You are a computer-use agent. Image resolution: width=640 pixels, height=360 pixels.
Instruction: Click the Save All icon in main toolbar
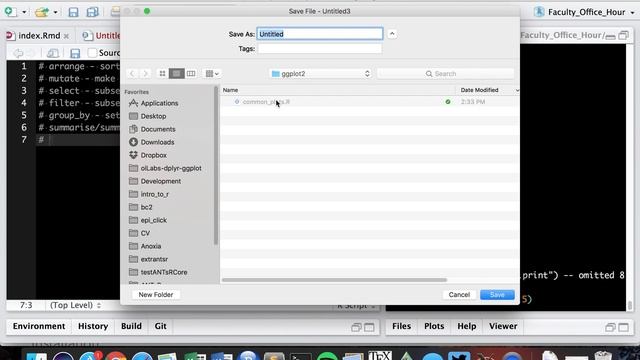(x=93, y=12)
